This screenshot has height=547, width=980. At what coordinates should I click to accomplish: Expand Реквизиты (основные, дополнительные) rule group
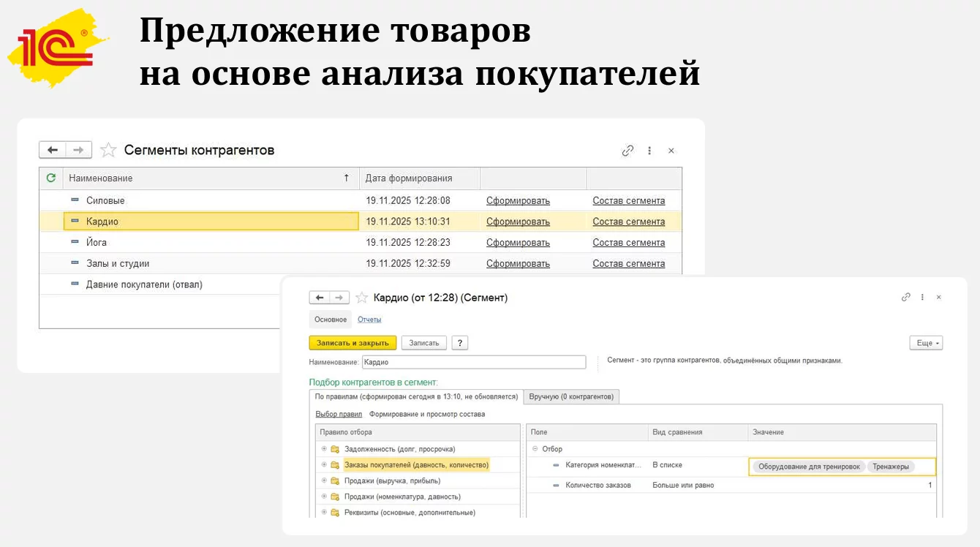324,513
